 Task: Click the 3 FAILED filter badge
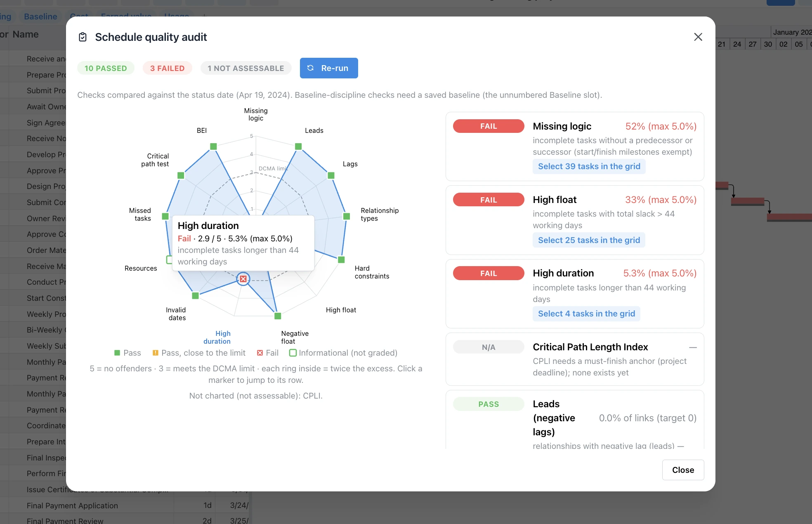pos(167,68)
